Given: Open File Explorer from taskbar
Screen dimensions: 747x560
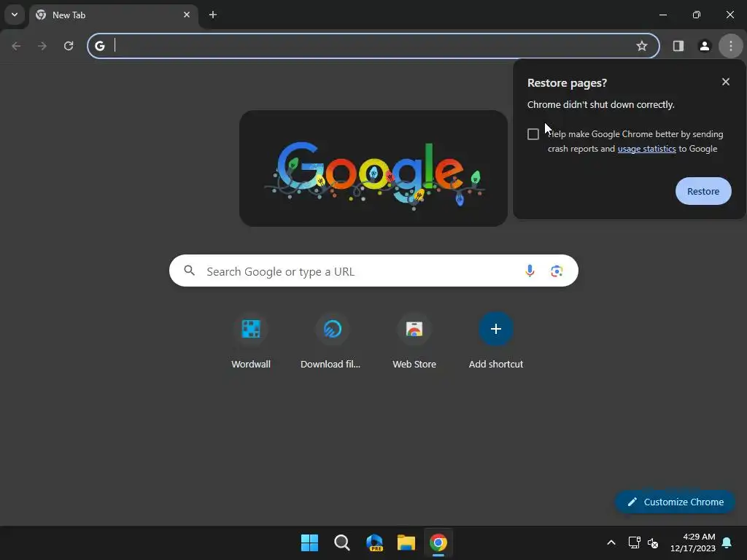Looking at the screenshot, I should (x=406, y=542).
